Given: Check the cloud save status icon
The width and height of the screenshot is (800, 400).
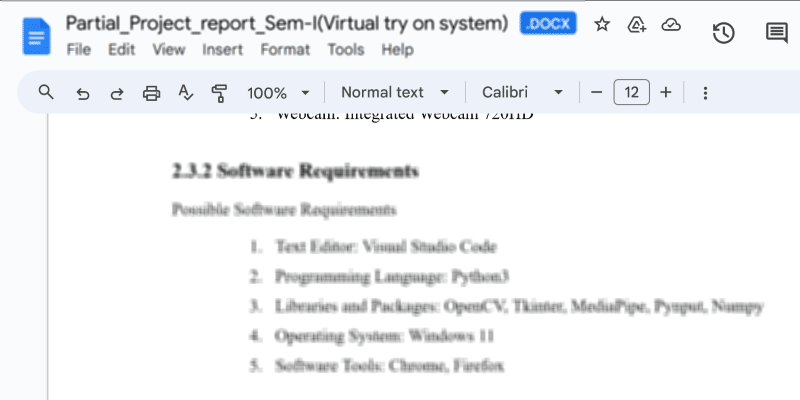Looking at the screenshot, I should [x=671, y=25].
